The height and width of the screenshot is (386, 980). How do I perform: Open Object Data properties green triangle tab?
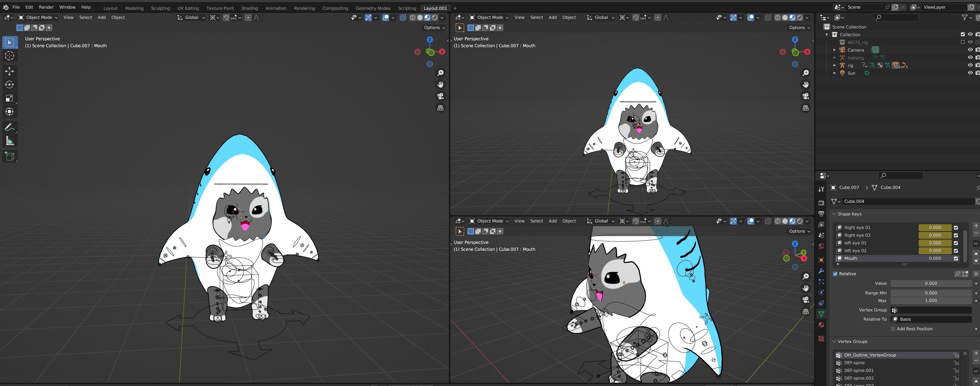[821, 314]
